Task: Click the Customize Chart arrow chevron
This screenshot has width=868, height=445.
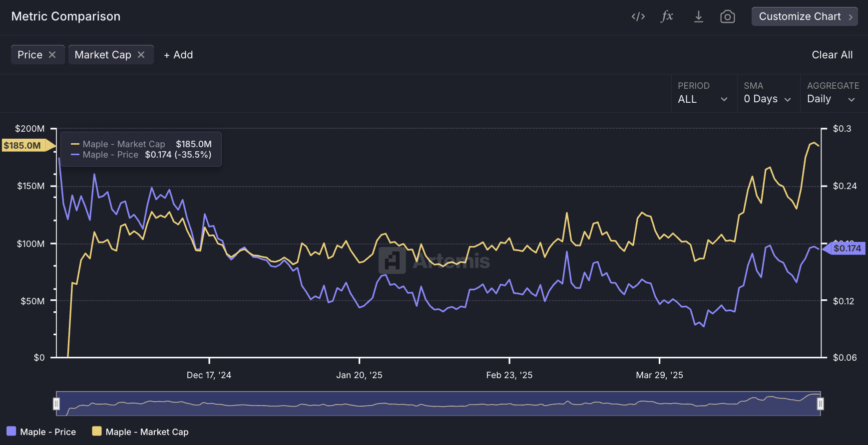Action: pos(851,17)
